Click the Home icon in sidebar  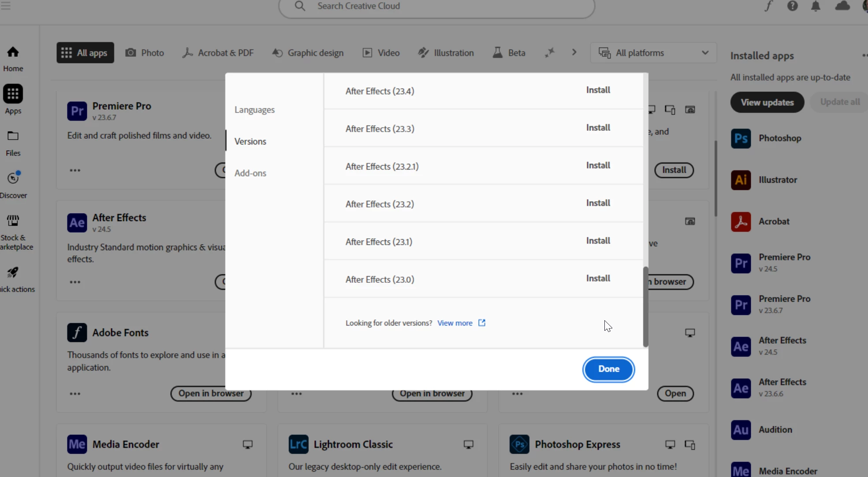(x=13, y=52)
